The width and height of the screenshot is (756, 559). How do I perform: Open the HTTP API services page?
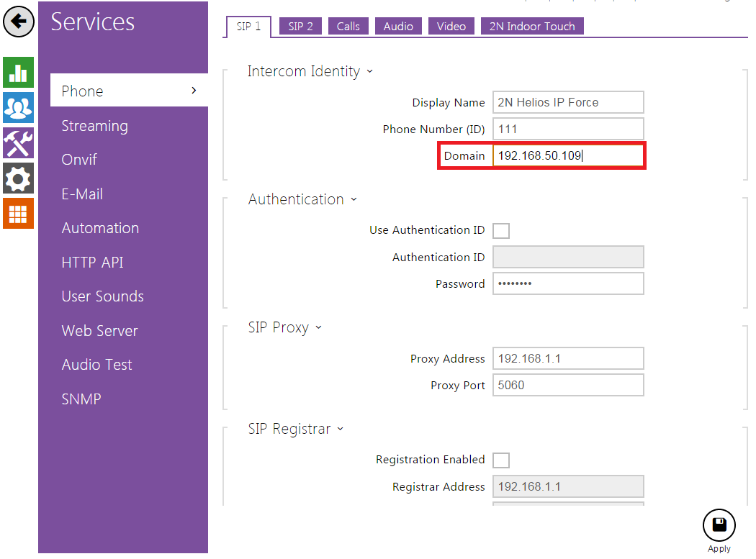click(92, 263)
